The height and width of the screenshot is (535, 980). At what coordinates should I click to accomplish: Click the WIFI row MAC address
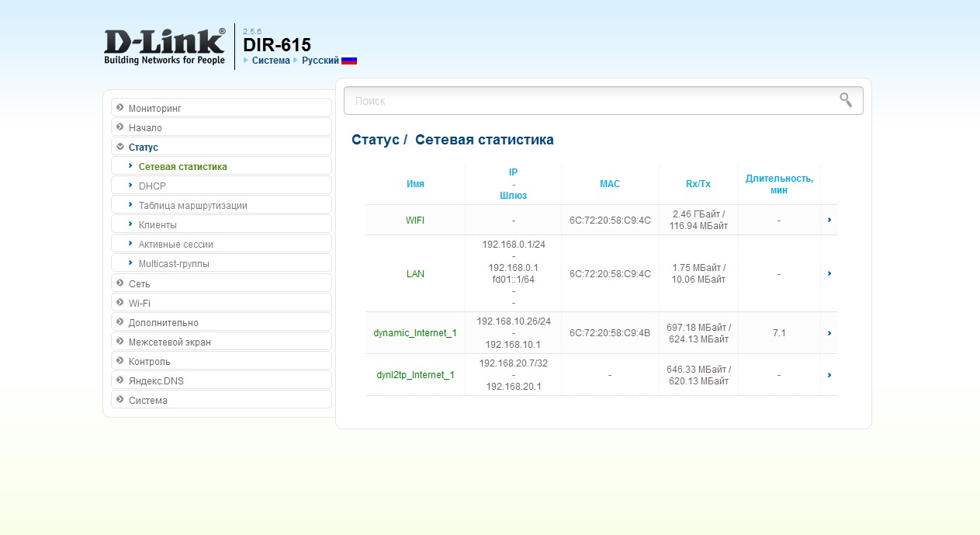[610, 221]
